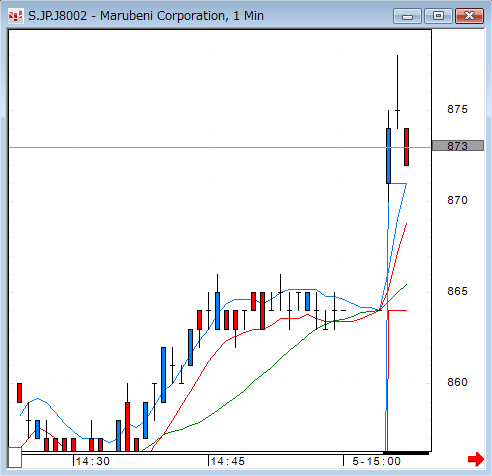Click the 870 price axis label
The height and width of the screenshot is (476, 492).
click(457, 200)
